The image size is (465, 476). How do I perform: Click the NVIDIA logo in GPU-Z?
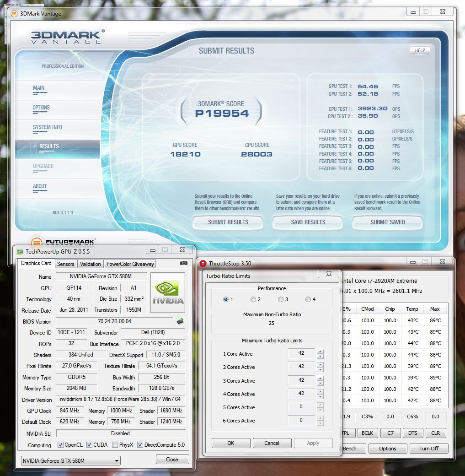pos(168,292)
